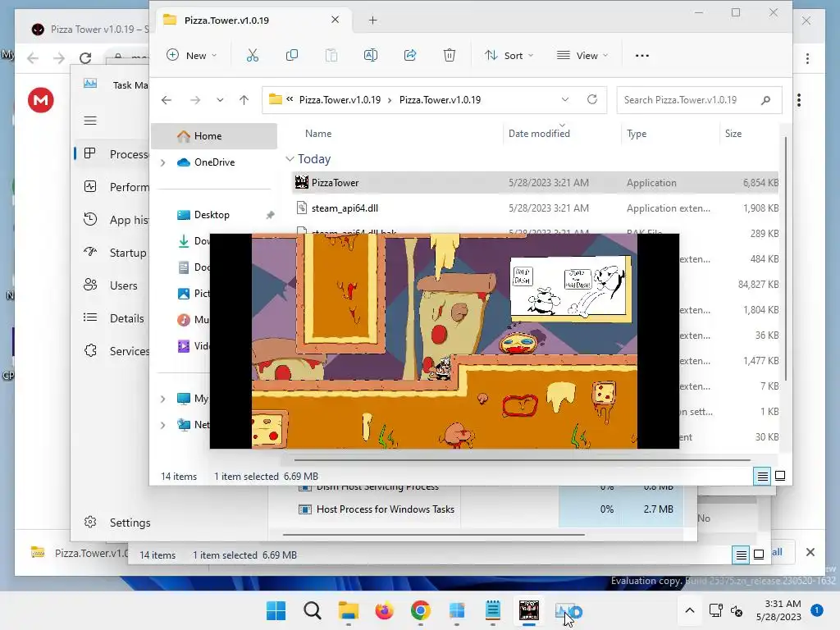Image resolution: width=840 pixels, height=630 pixels.
Task: Open Google Chrome from the taskbar
Action: pos(421,610)
